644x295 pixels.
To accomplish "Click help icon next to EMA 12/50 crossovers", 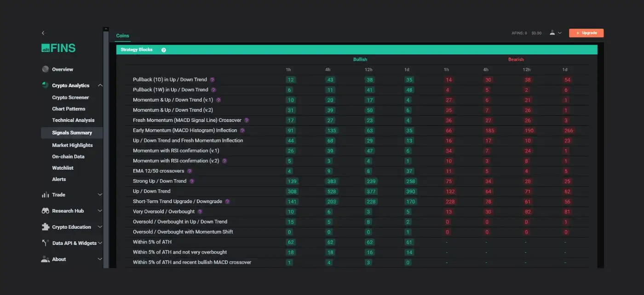I will pyautogui.click(x=190, y=171).
